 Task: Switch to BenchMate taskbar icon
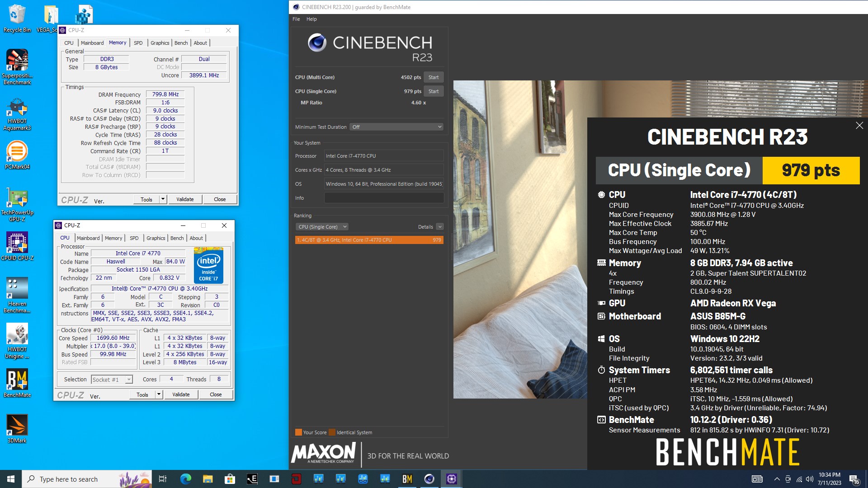tap(407, 479)
